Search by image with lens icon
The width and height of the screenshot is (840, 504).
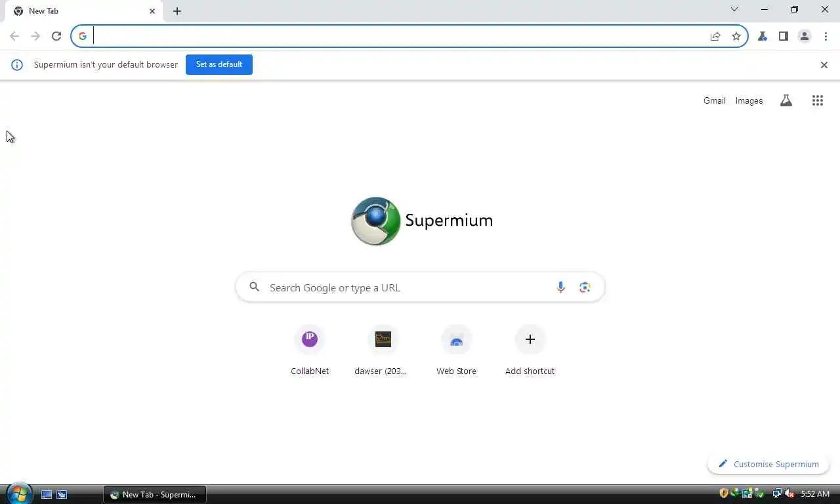pos(585,287)
